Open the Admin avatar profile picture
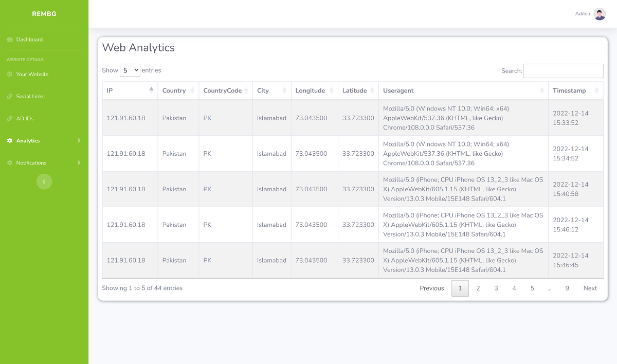The width and height of the screenshot is (617, 364). (600, 14)
